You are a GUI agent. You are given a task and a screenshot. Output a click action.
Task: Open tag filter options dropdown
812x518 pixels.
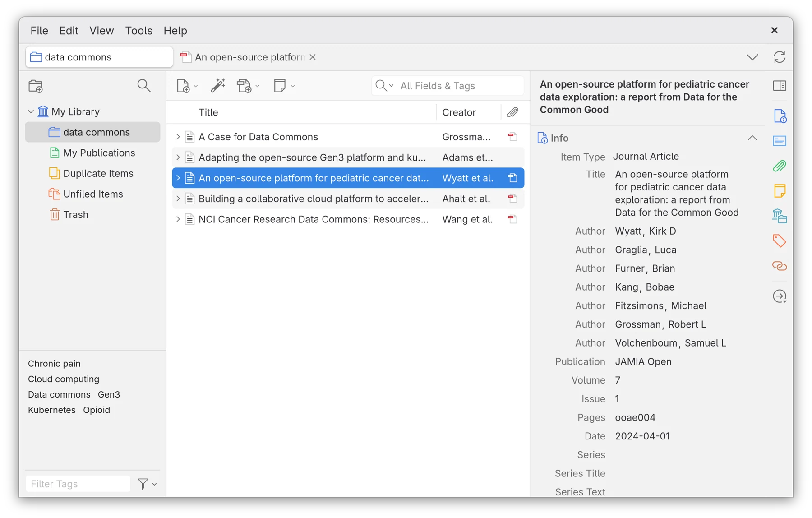point(147,484)
